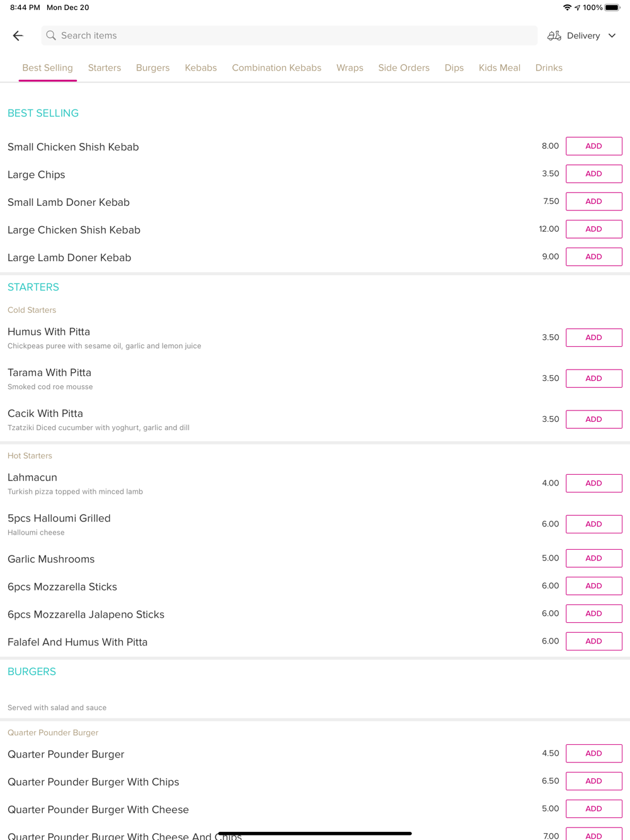Check the battery status icon
This screenshot has height=840, width=630.
pyautogui.click(x=612, y=8)
